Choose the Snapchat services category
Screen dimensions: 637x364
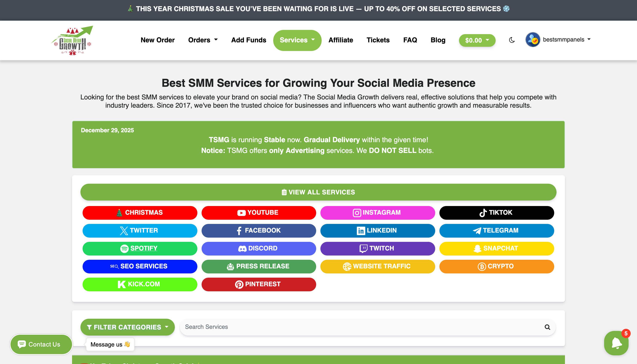[x=496, y=248]
